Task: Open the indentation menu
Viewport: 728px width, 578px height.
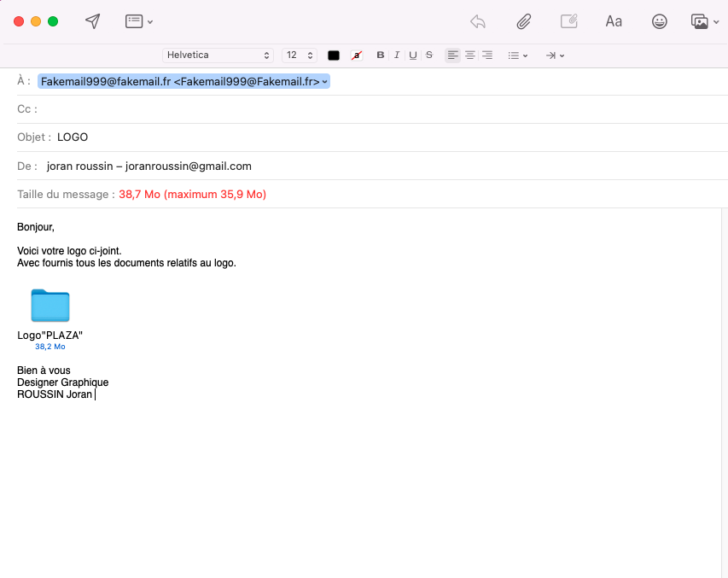Action: click(555, 55)
